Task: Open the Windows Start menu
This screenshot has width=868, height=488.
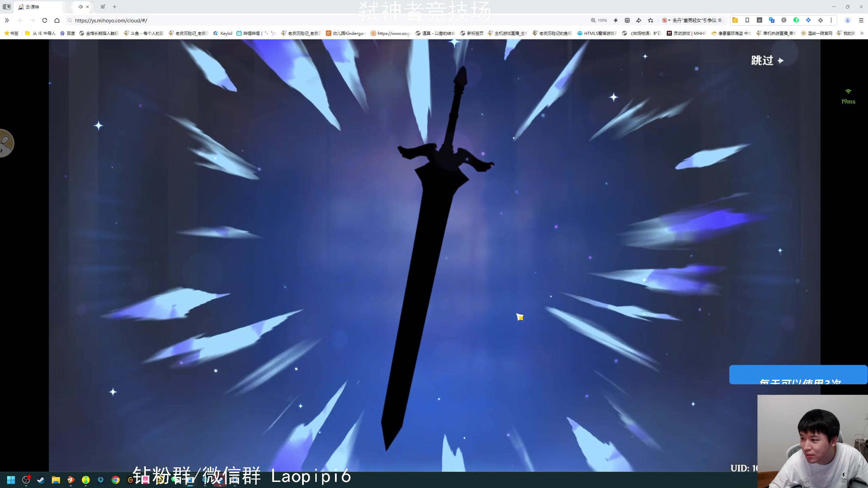Action: (x=11, y=480)
